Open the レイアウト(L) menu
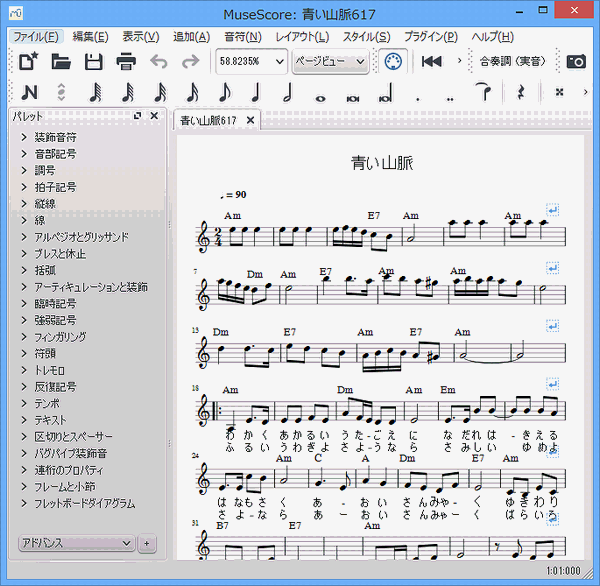Image resolution: width=600 pixels, height=586 pixels. (x=302, y=37)
